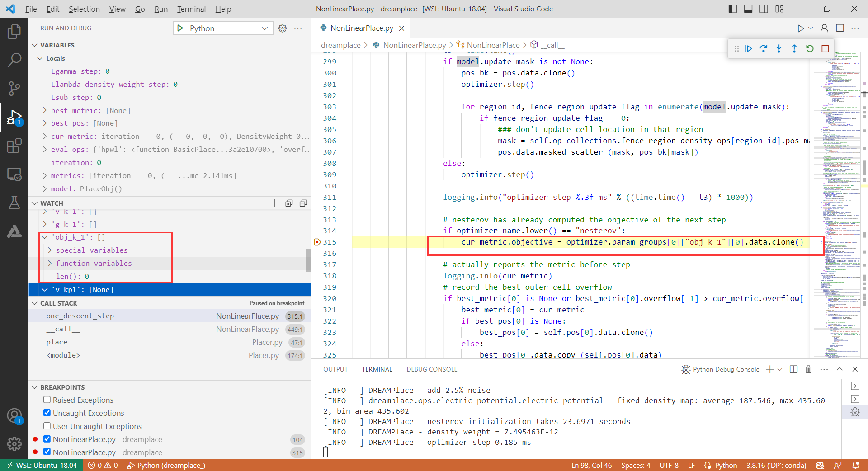
Task: Click the WSL: Ubuntu-18.04 remote indicator
Action: [41, 465]
